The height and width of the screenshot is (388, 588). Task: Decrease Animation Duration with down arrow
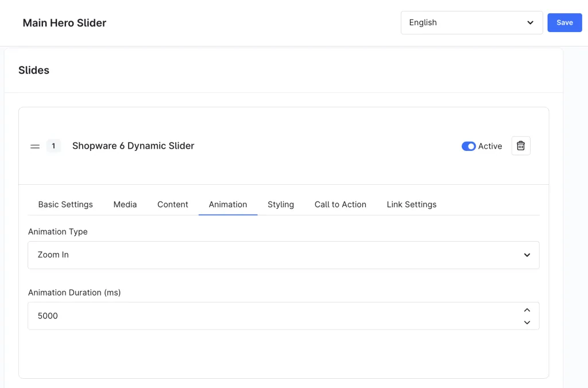527,323
